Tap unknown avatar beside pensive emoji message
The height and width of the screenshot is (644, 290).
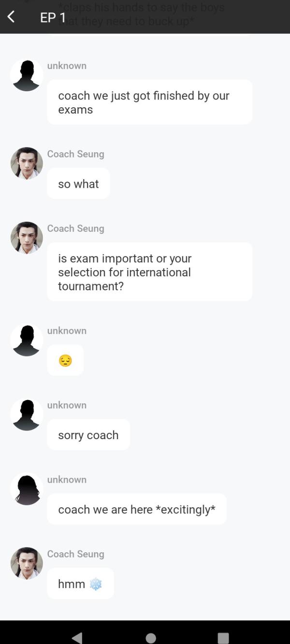[x=27, y=340]
